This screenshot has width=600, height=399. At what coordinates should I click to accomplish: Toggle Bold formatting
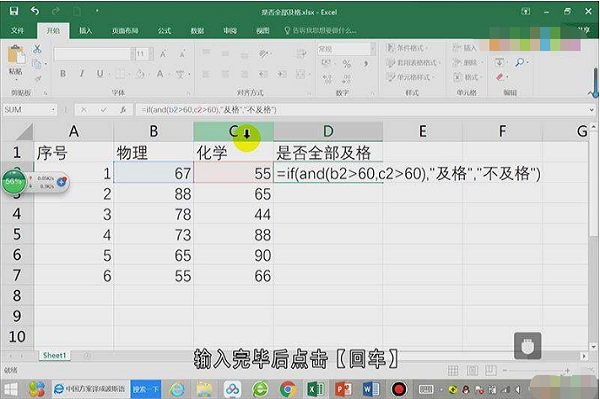(63, 73)
